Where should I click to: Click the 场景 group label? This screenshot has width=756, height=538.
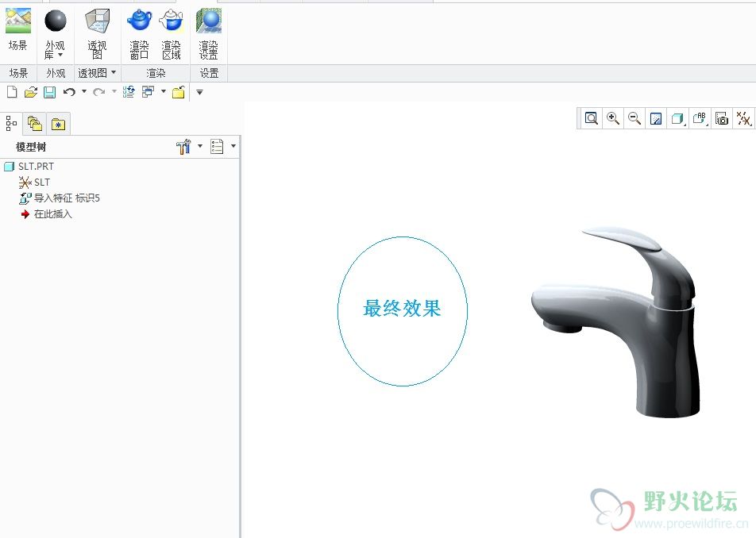pyautogui.click(x=18, y=73)
